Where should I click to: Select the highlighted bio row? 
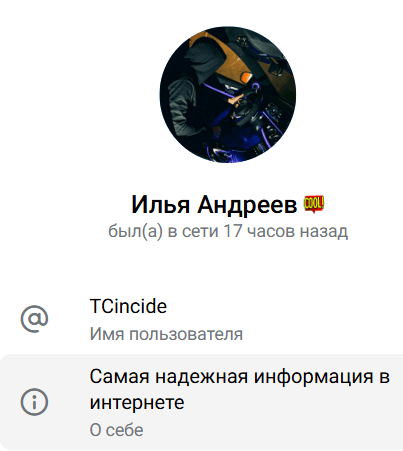point(201,402)
